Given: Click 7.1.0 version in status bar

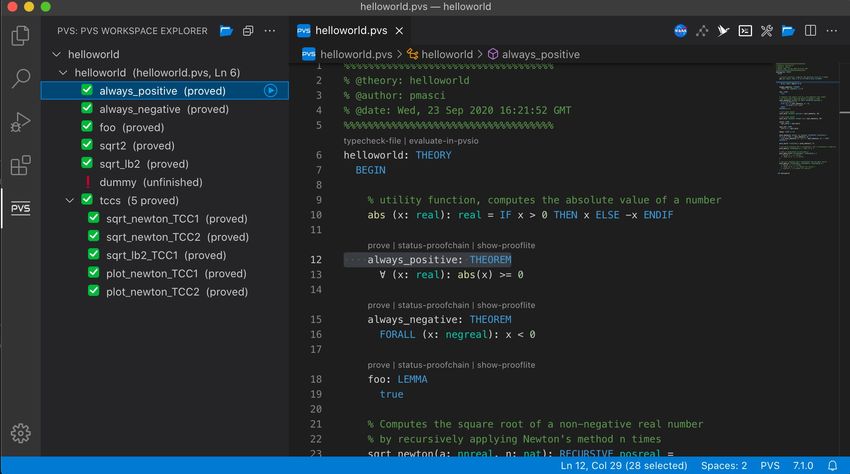Looking at the screenshot, I should point(803,465).
